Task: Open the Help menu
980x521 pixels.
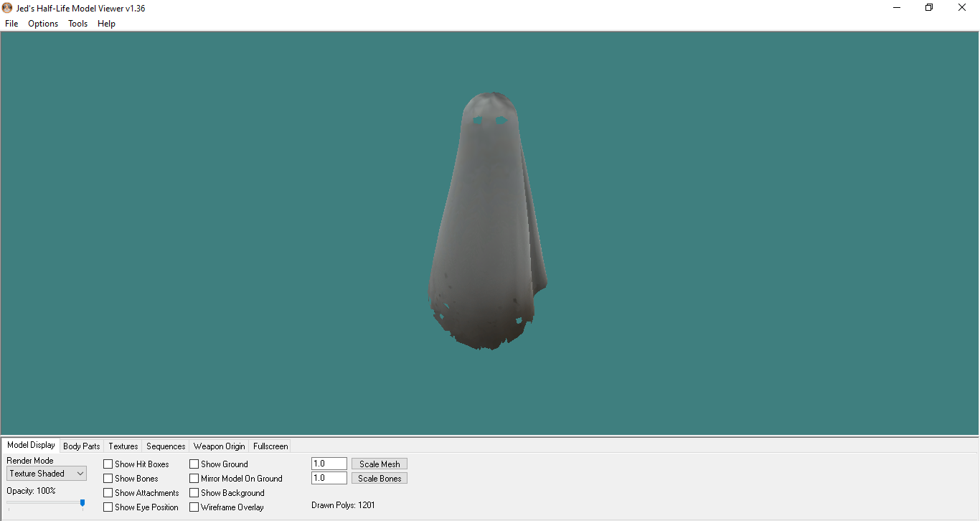Action: coord(106,24)
